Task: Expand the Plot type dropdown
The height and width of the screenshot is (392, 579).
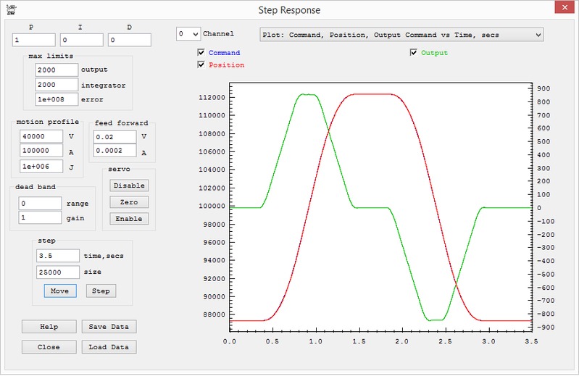Action: [x=401, y=35]
